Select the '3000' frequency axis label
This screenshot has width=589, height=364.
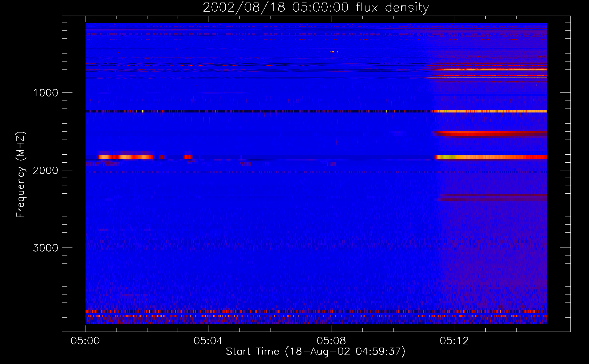coord(46,248)
